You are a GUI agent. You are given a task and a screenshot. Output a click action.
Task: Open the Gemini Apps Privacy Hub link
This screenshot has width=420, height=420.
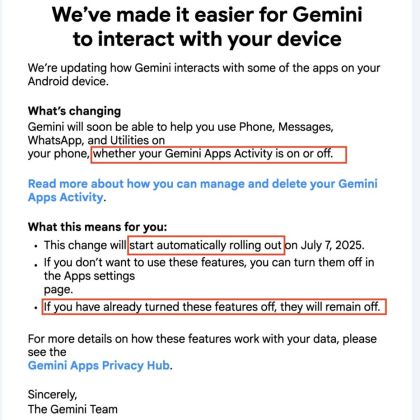click(99, 366)
